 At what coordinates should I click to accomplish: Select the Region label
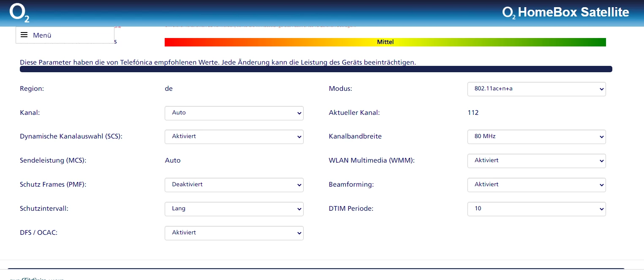[32, 89]
